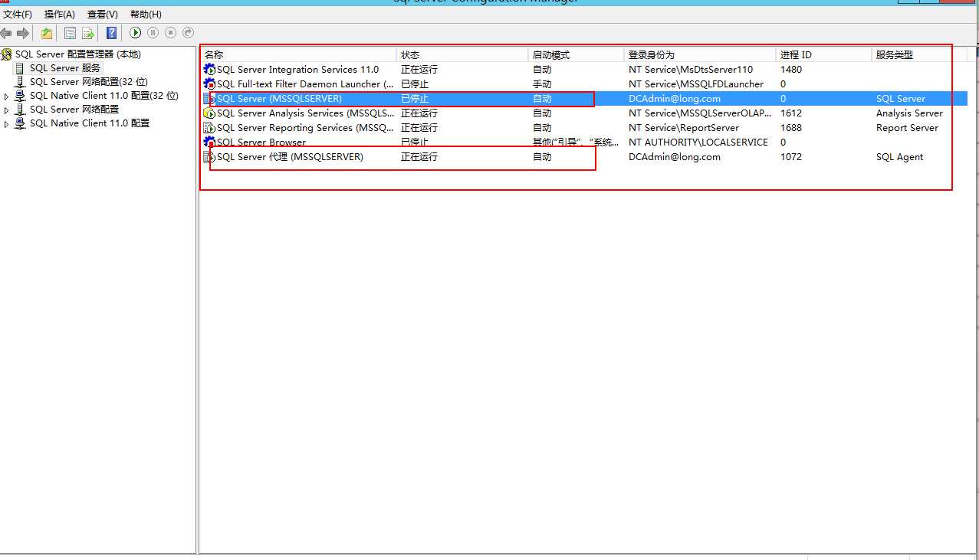This screenshot has width=979, height=560.
Task: Click the SQL Agent service type cell
Action: tap(900, 157)
